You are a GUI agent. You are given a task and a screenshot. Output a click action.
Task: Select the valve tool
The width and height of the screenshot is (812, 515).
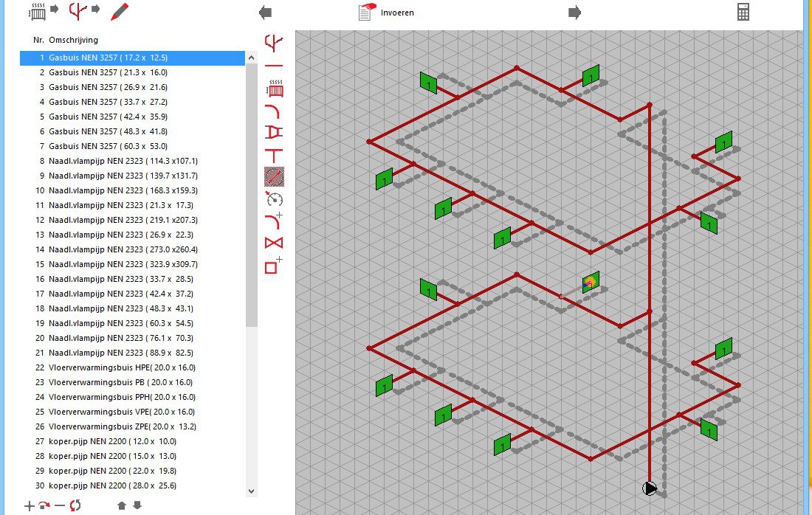(274, 243)
